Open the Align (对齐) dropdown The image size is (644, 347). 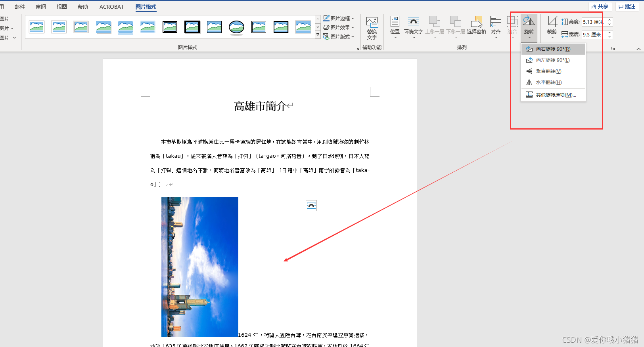click(496, 27)
